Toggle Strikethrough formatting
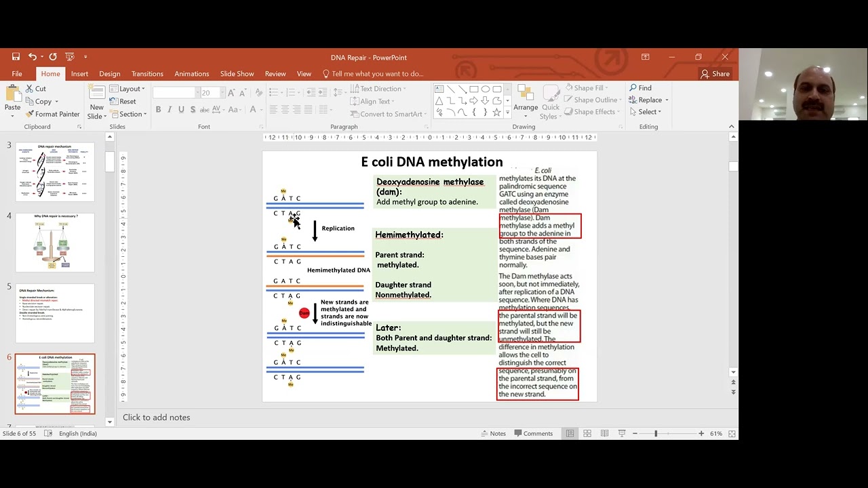This screenshot has height=488, width=868. tap(204, 110)
